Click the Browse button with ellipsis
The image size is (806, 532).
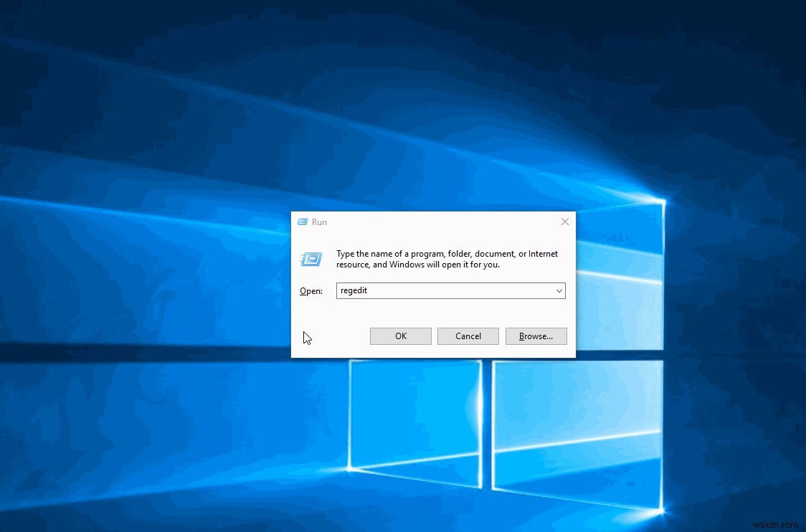536,336
